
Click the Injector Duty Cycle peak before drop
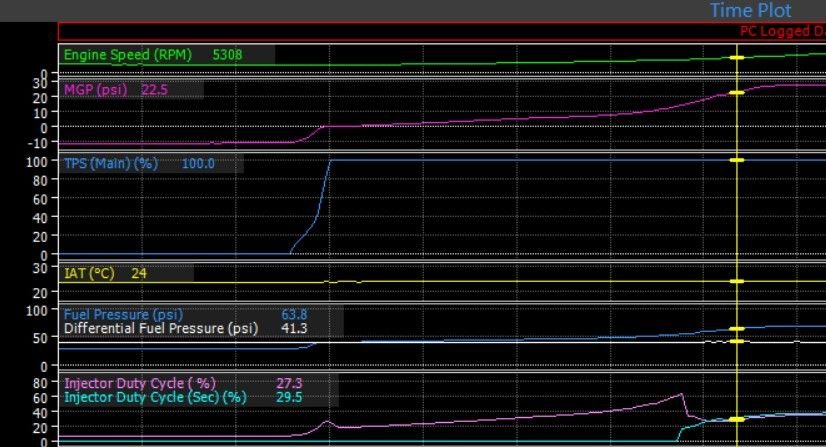tap(682, 394)
